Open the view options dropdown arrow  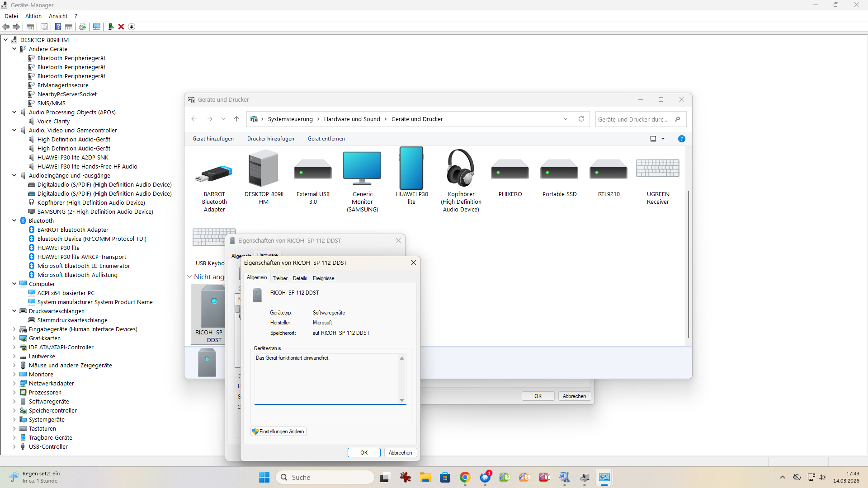click(x=663, y=139)
